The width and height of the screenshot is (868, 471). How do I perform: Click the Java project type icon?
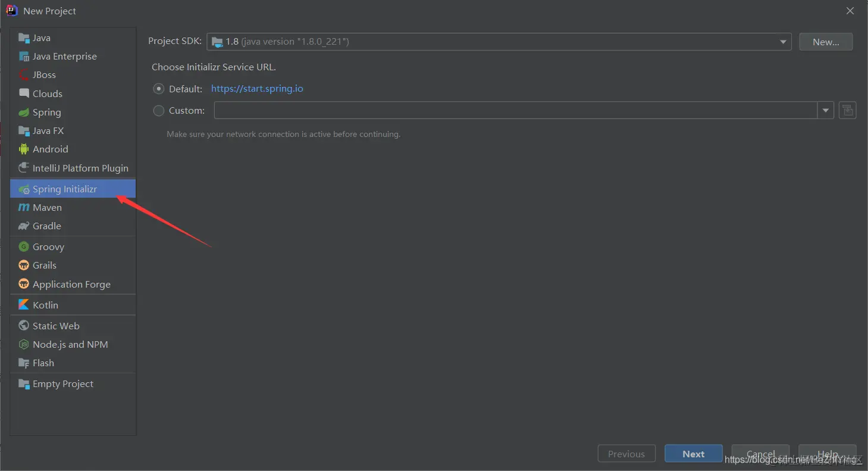click(x=24, y=38)
